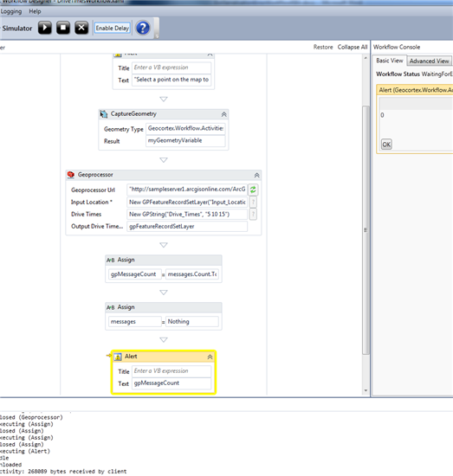The image size is (453, 476).
Task: Click Restore link in designer header
Action: tap(323, 47)
